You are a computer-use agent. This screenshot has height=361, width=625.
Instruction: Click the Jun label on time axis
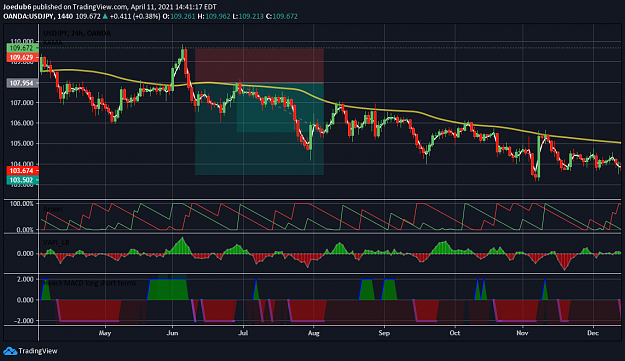[x=172, y=333]
